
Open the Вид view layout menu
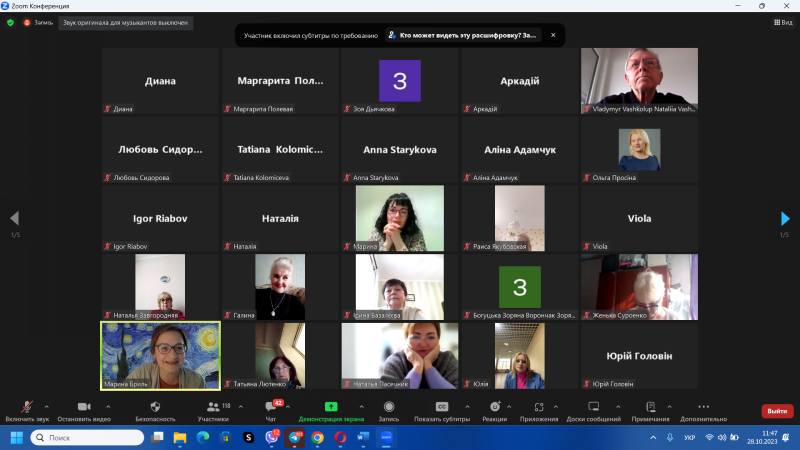click(x=781, y=22)
